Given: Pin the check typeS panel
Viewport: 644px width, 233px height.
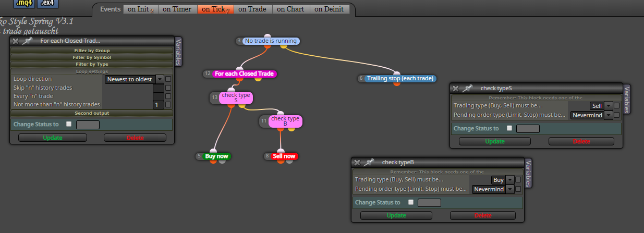Looking at the screenshot, I should (x=468, y=89).
